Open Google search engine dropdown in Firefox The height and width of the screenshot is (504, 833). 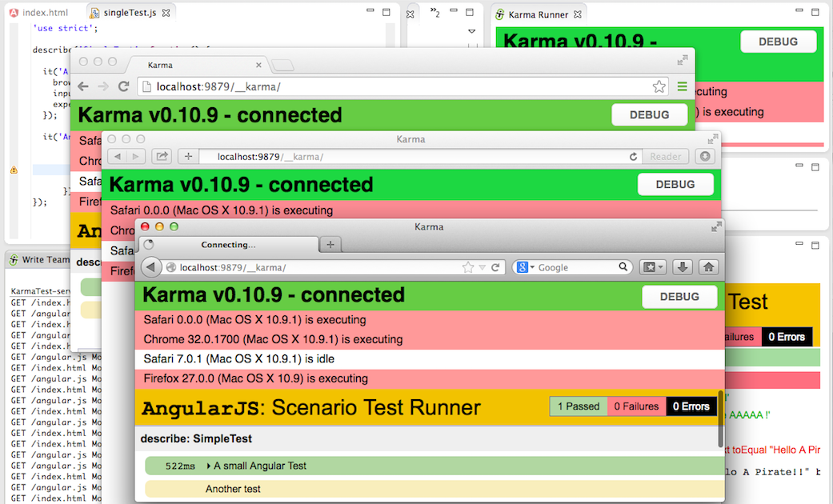coord(526,267)
